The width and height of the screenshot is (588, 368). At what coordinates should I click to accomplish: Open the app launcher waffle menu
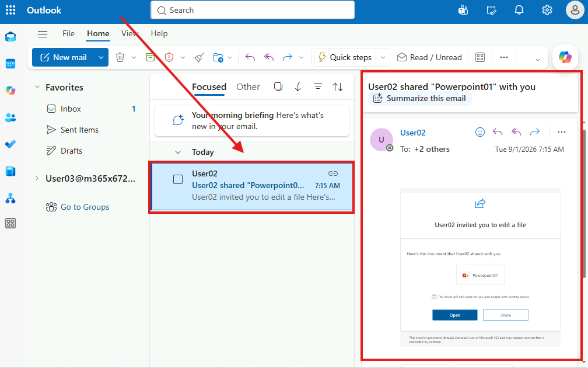(10, 10)
